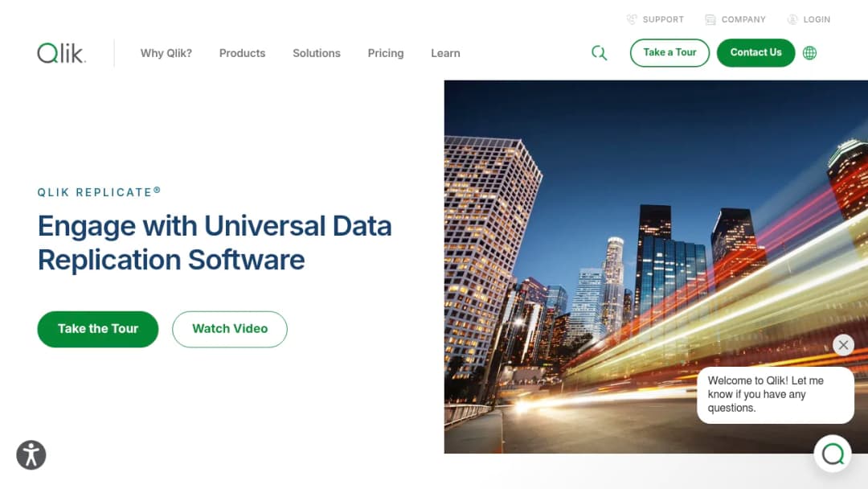The image size is (868, 489).
Task: Open the SUPPORT link text
Action: point(663,19)
